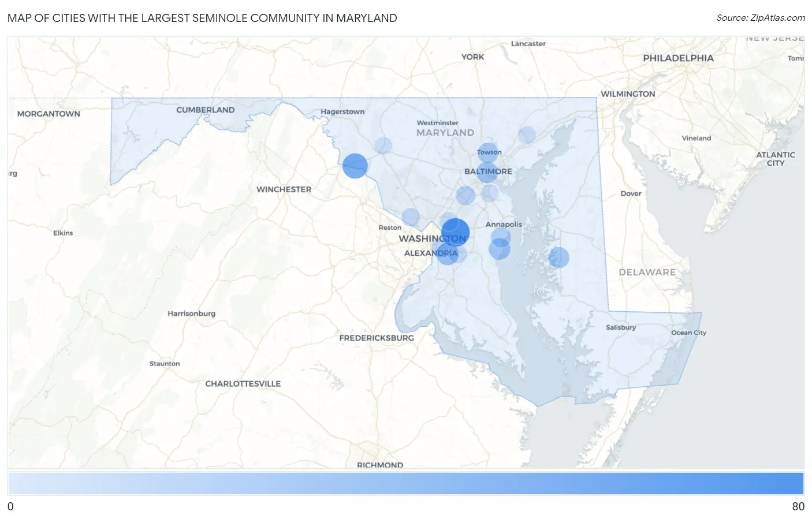The width and height of the screenshot is (812, 519).
Task: Click the bubble over Alexandria label
Action: pos(447,253)
